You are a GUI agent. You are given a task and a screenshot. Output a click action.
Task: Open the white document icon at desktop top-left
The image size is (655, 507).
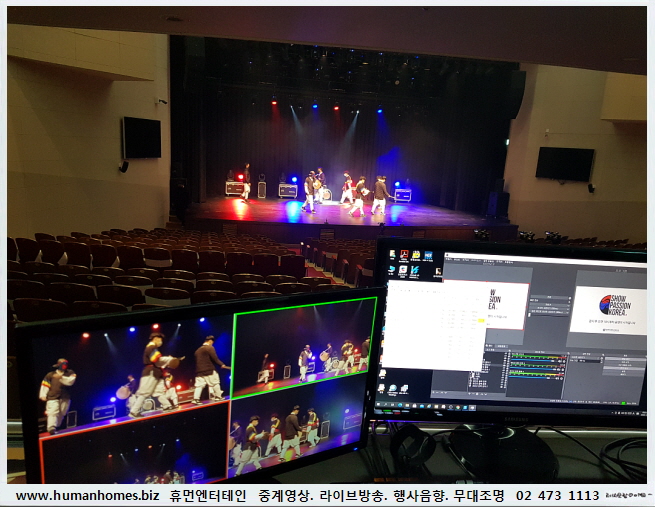pos(391,253)
